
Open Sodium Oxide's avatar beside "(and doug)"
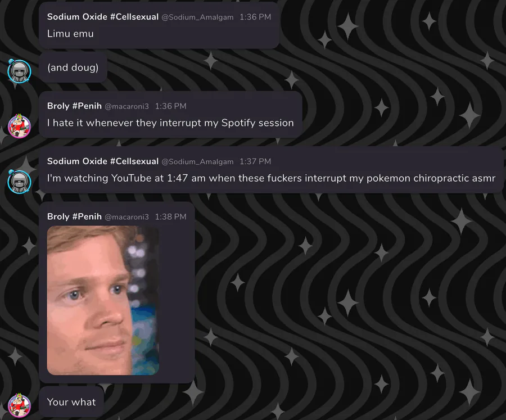click(19, 71)
